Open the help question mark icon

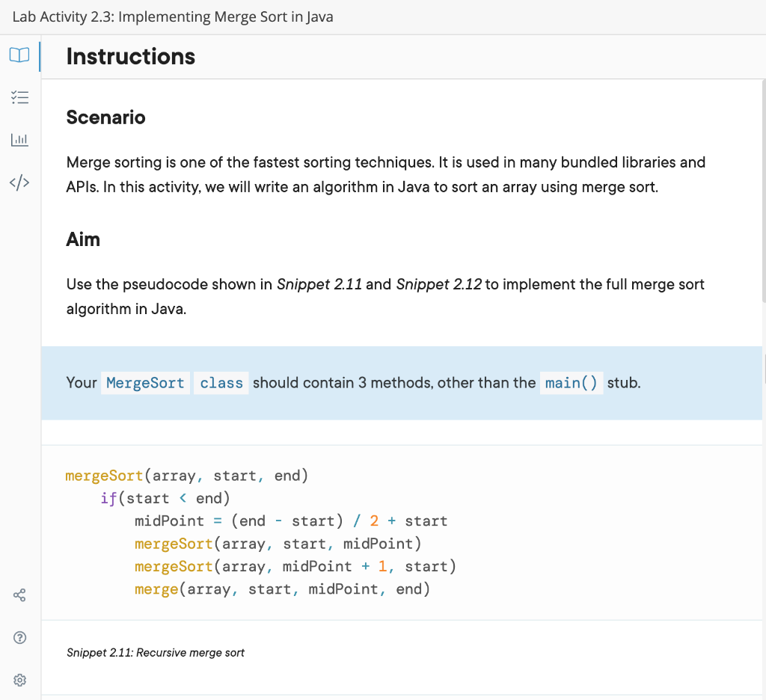[19, 638]
